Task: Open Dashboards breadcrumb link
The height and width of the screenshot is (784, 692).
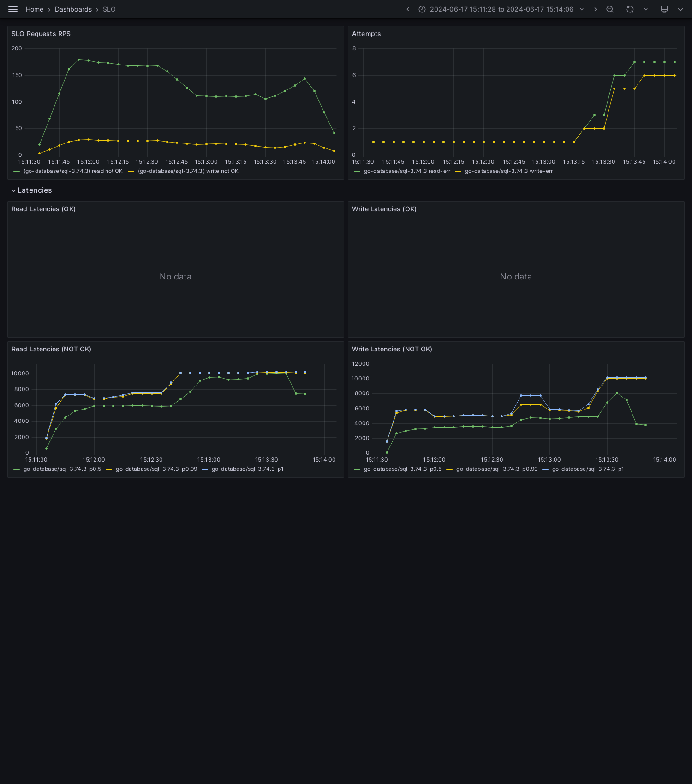Action: coord(73,9)
